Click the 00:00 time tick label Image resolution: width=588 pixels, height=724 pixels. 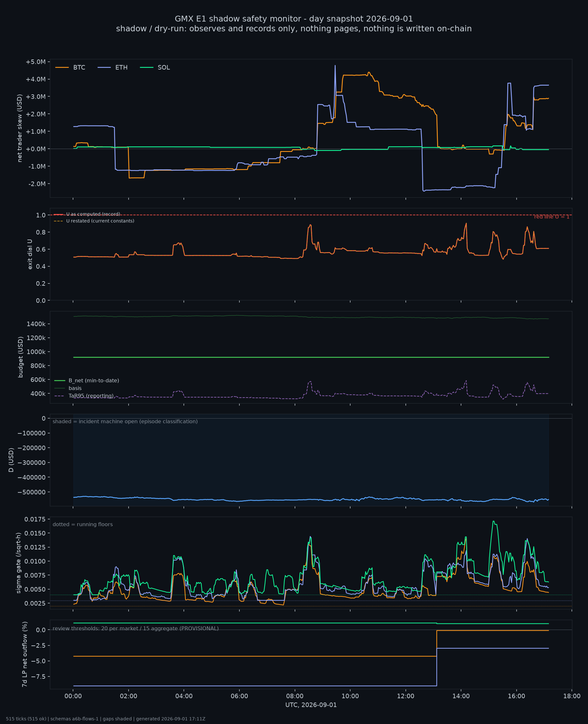click(73, 696)
